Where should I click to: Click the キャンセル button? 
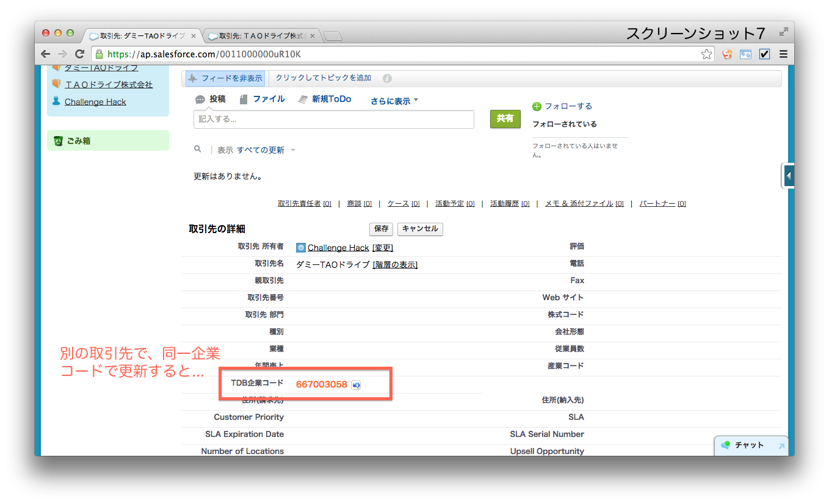[x=420, y=229]
